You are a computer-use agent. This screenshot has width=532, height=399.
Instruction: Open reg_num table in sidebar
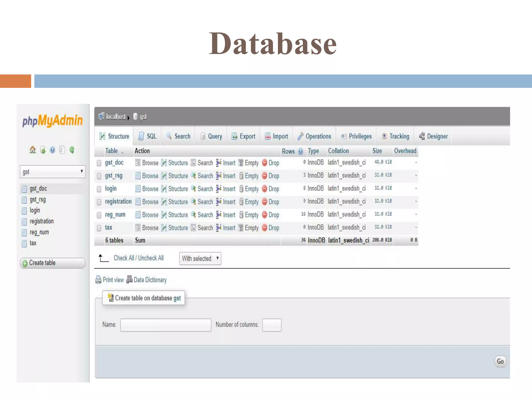click(39, 232)
